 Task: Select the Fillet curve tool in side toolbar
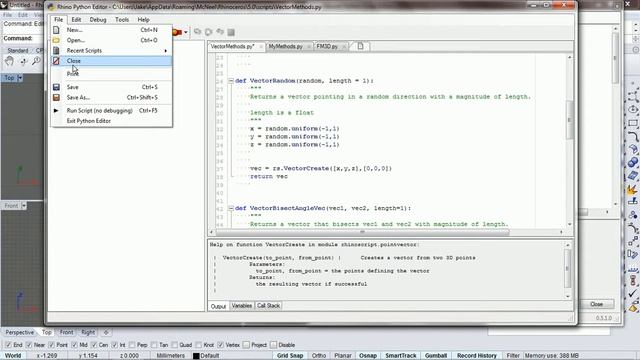[x=633, y=136]
